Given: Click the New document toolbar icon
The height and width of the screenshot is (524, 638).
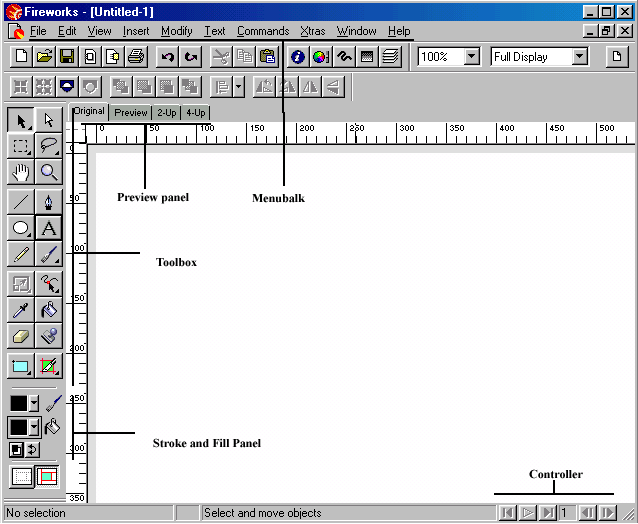Looking at the screenshot, I should click(21, 57).
